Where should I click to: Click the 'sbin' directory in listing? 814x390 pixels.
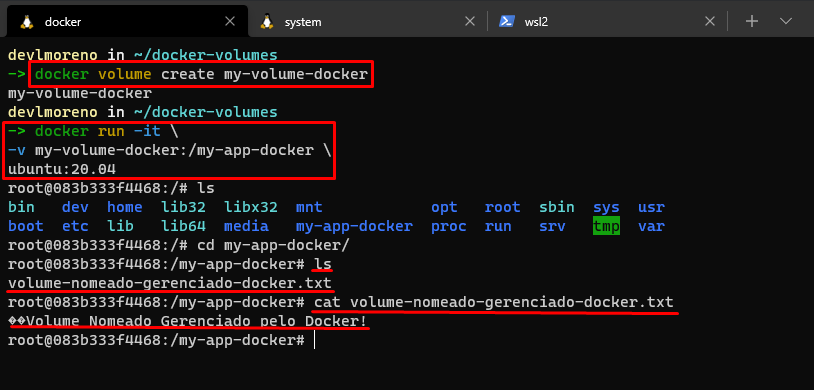coord(557,207)
